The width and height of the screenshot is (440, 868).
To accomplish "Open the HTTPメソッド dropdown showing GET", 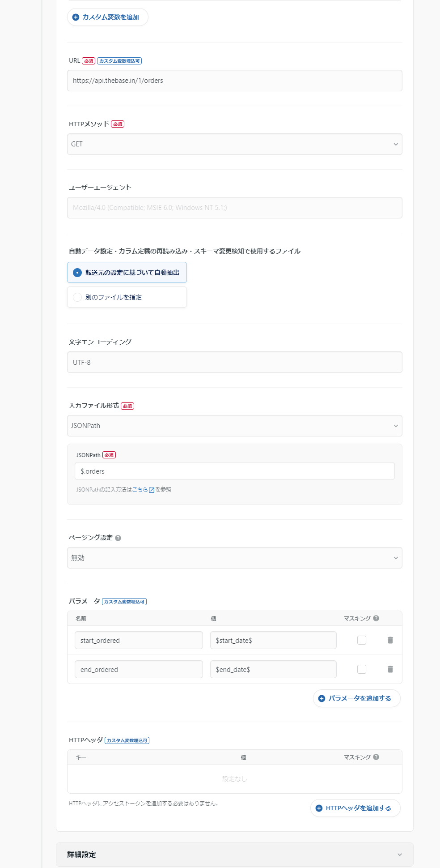I will [x=234, y=144].
